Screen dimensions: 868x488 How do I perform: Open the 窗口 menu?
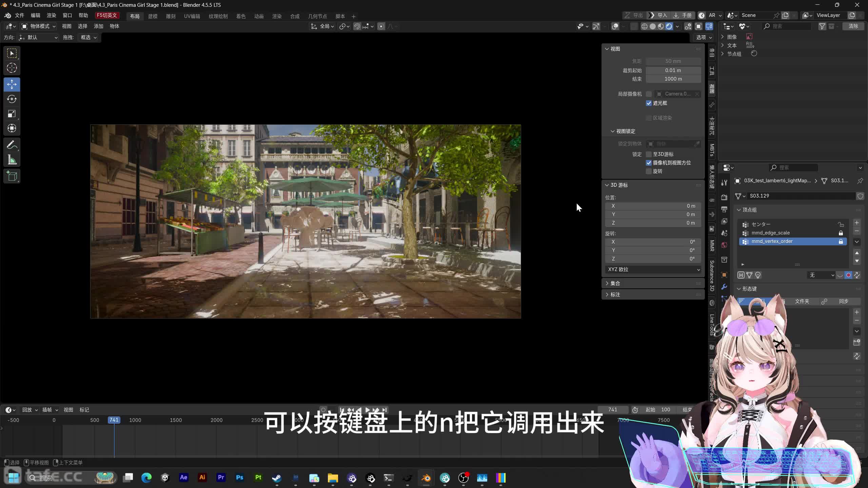pyautogui.click(x=67, y=16)
